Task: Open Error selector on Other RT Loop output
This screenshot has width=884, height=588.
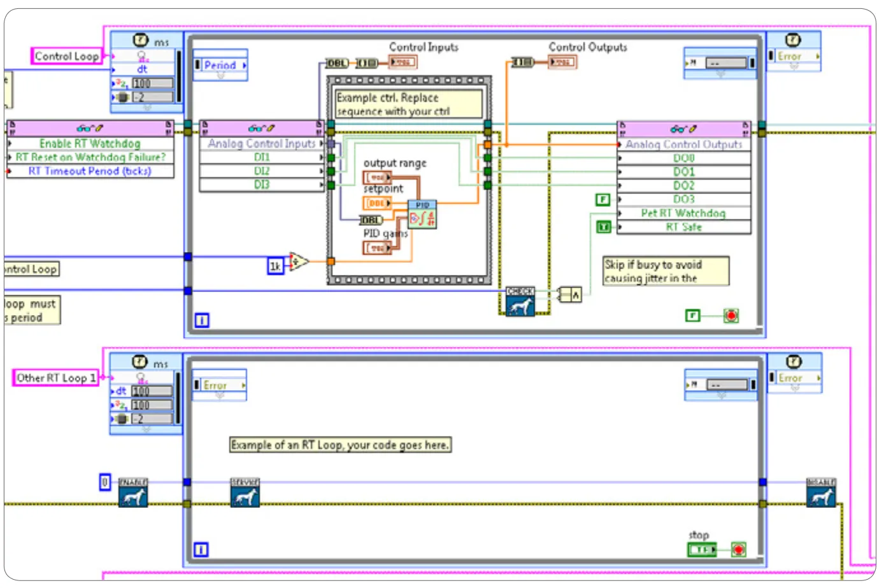Action: 794,377
